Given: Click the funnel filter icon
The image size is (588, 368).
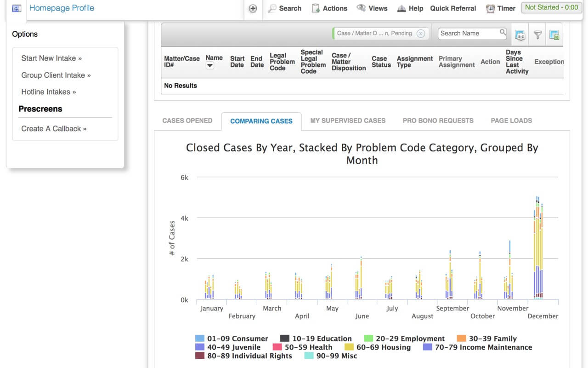Looking at the screenshot, I should point(537,34).
